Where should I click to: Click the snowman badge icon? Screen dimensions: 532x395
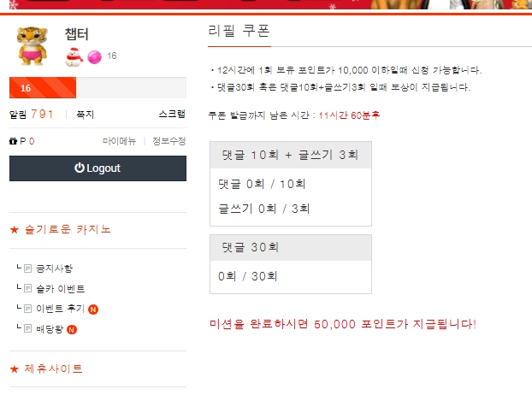tap(74, 56)
